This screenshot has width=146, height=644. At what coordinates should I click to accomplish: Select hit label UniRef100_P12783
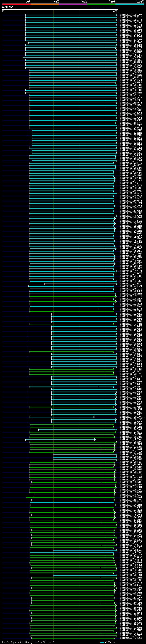tap(131, 110)
